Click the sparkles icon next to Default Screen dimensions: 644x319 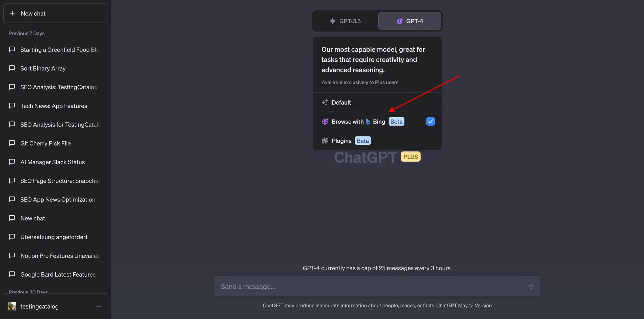pos(325,102)
